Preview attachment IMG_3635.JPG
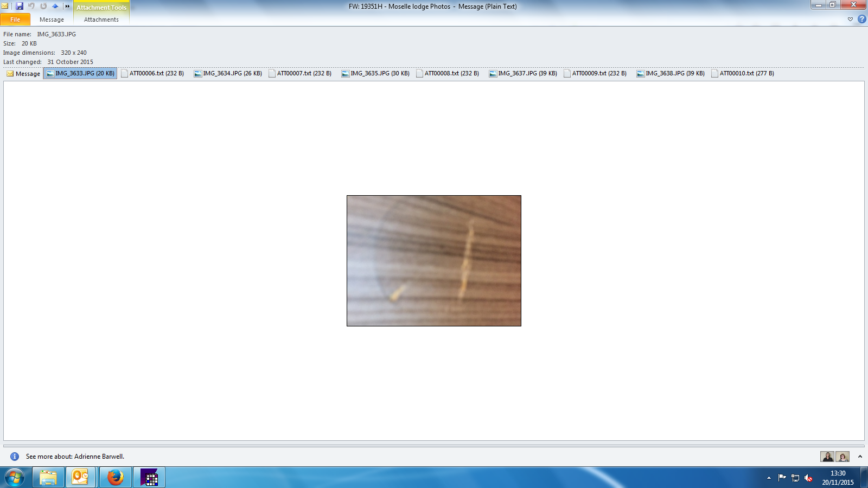The height and width of the screenshot is (488, 868). (375, 74)
